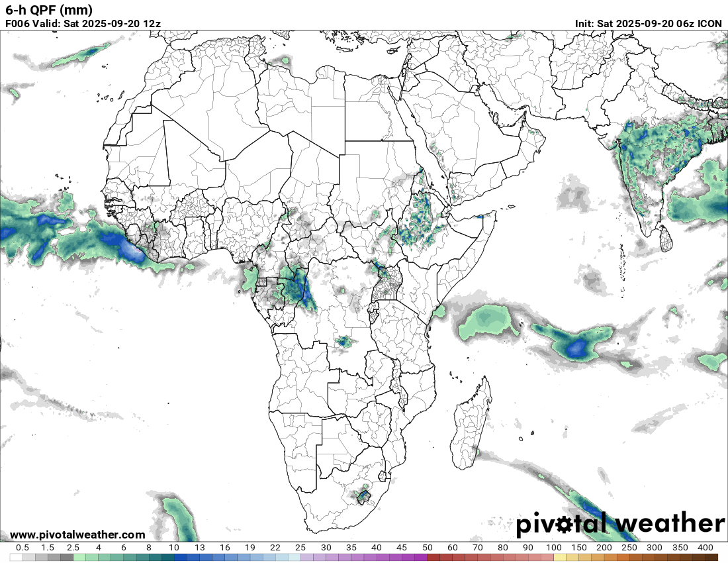Click the red swatch under label 50
This screenshot has height=563, width=728.
point(433,557)
